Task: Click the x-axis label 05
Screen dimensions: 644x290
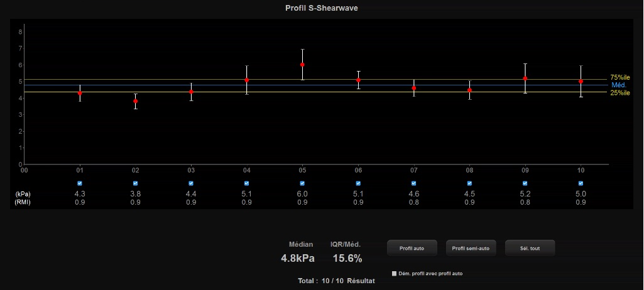Action: 302,170
